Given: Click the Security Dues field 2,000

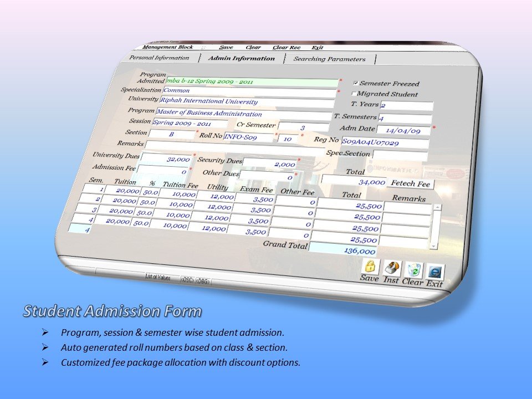Looking at the screenshot, I should pos(270,164).
